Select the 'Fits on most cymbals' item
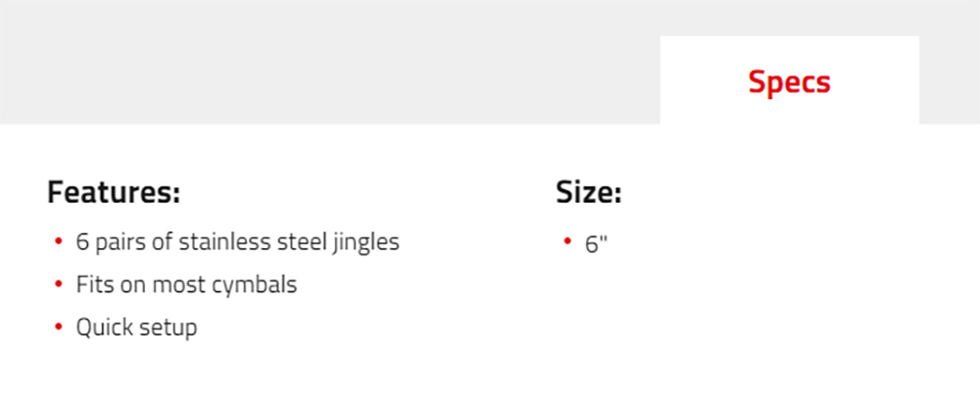 [x=186, y=285]
